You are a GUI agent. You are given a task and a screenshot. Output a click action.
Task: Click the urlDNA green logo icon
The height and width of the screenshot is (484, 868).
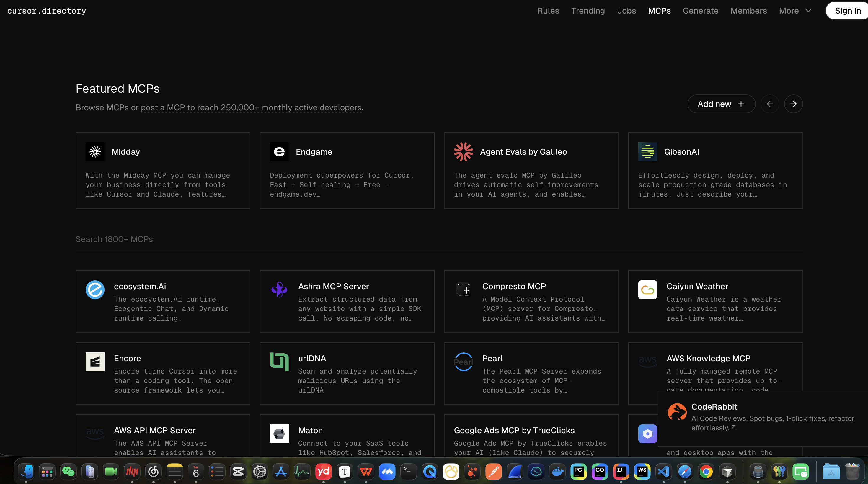coord(279,362)
